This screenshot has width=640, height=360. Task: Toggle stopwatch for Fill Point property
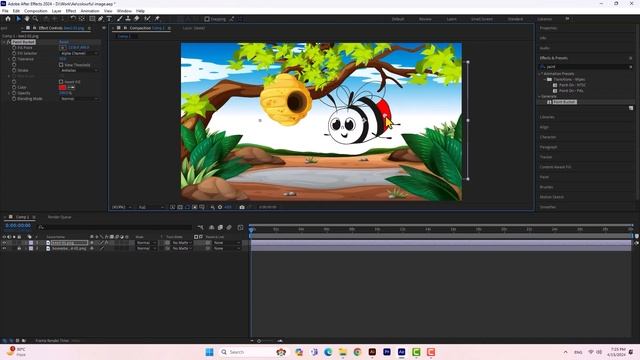(14, 48)
